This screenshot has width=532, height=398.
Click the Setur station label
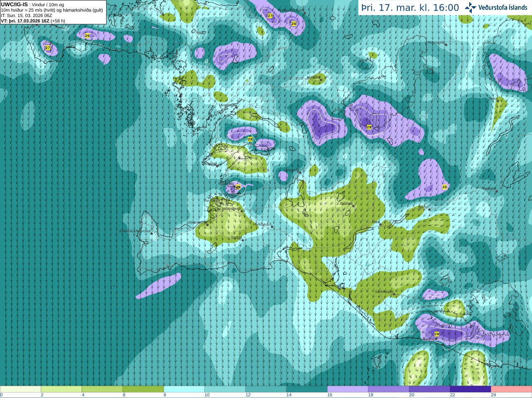pyautogui.click(x=493, y=99)
